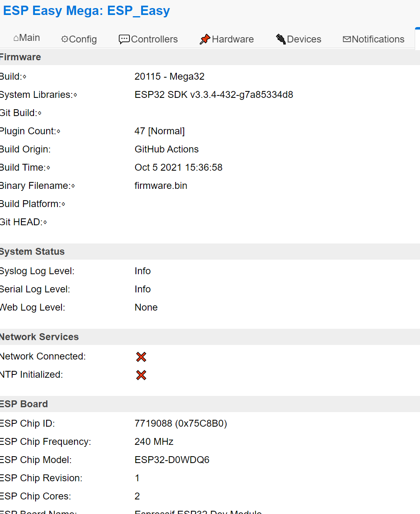Click the copy icon next to Build
This screenshot has width=420, height=514.
point(24,77)
